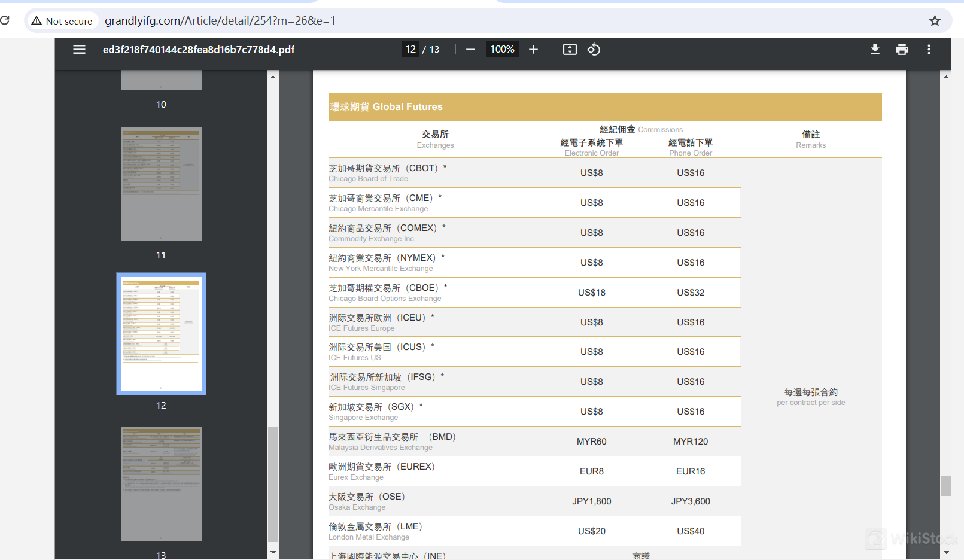Bookmark this page with the star icon

[935, 21]
